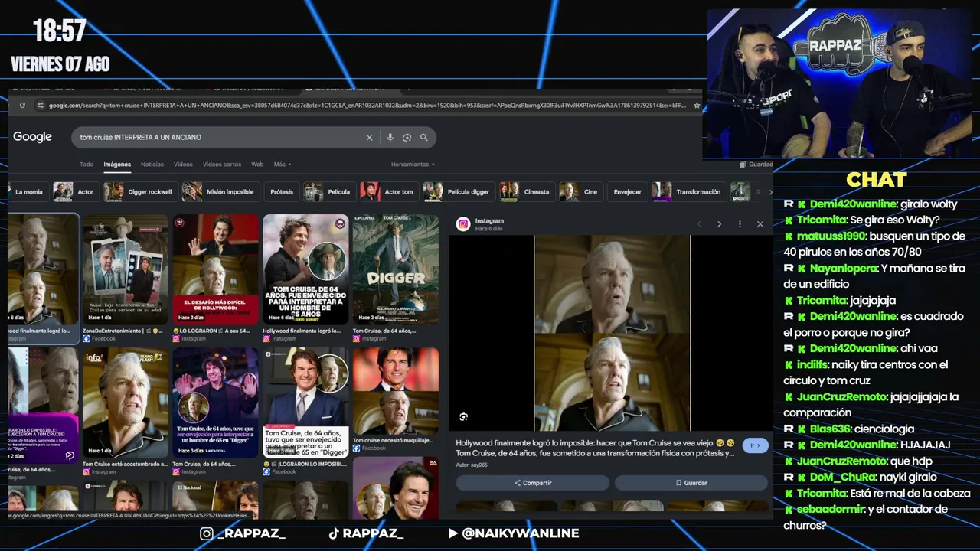Filter by the La momia chip
The width and height of the screenshot is (980, 551).
pyautogui.click(x=28, y=192)
